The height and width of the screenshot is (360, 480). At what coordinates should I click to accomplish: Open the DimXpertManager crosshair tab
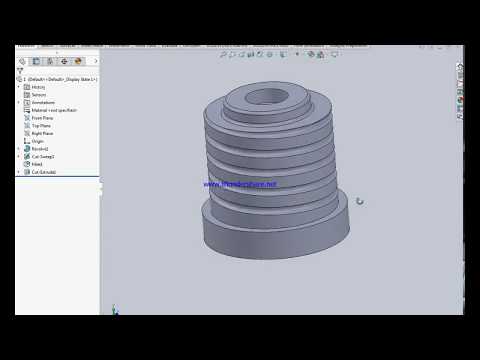pos(64,61)
